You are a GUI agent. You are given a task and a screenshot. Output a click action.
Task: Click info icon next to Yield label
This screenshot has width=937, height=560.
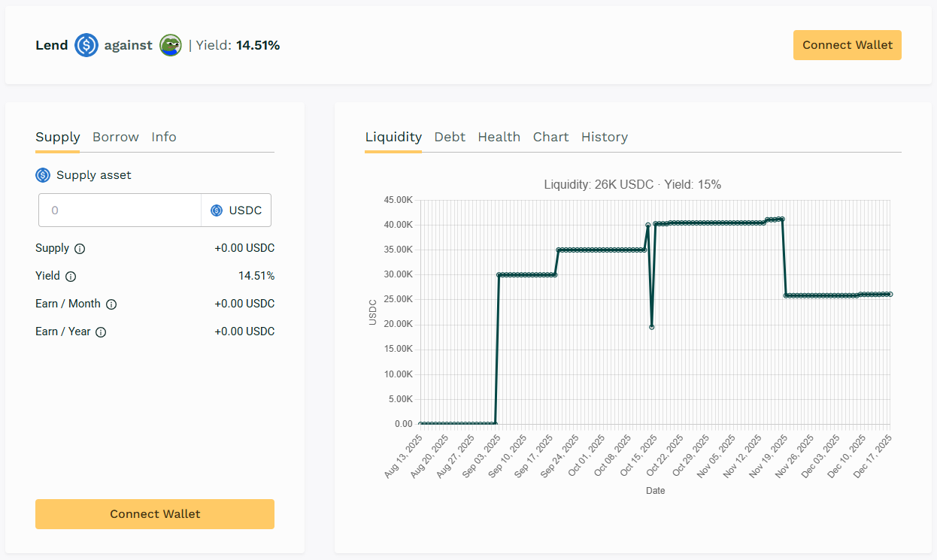(x=71, y=277)
